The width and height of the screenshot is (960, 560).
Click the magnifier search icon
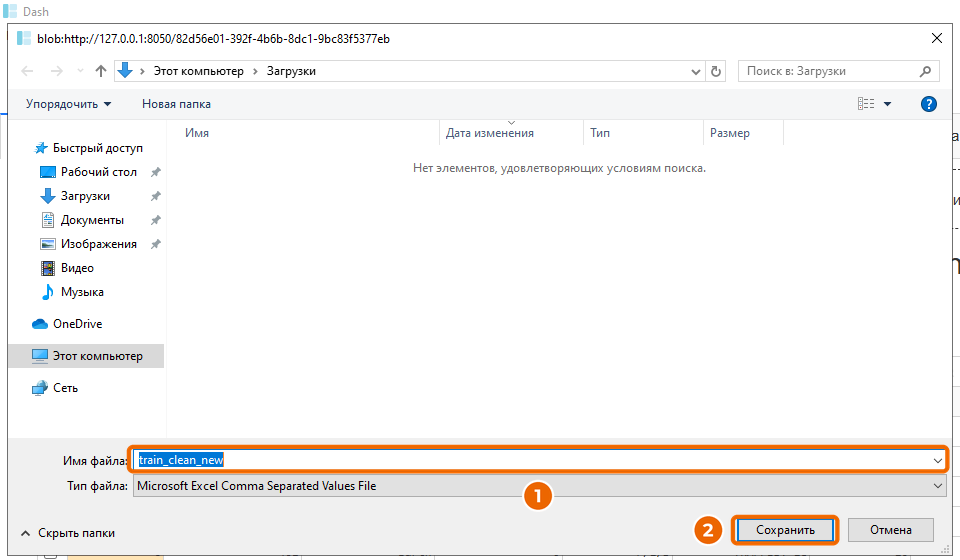[925, 71]
